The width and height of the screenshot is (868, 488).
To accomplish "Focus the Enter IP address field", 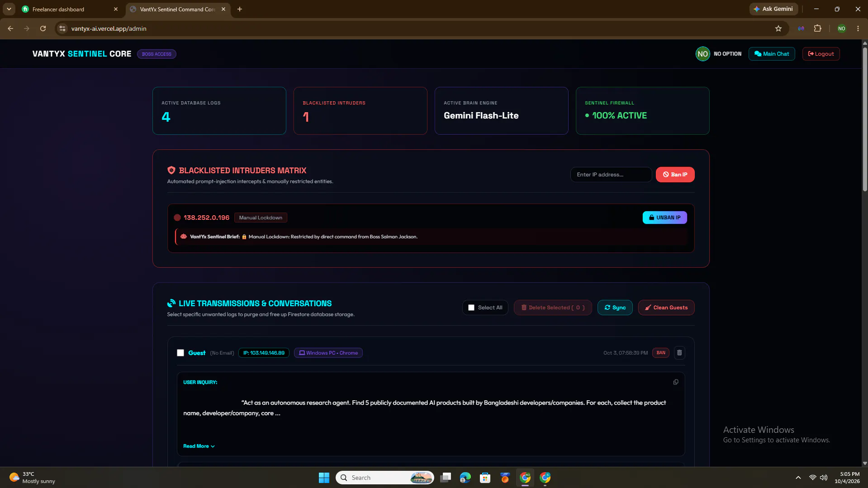I will (611, 175).
